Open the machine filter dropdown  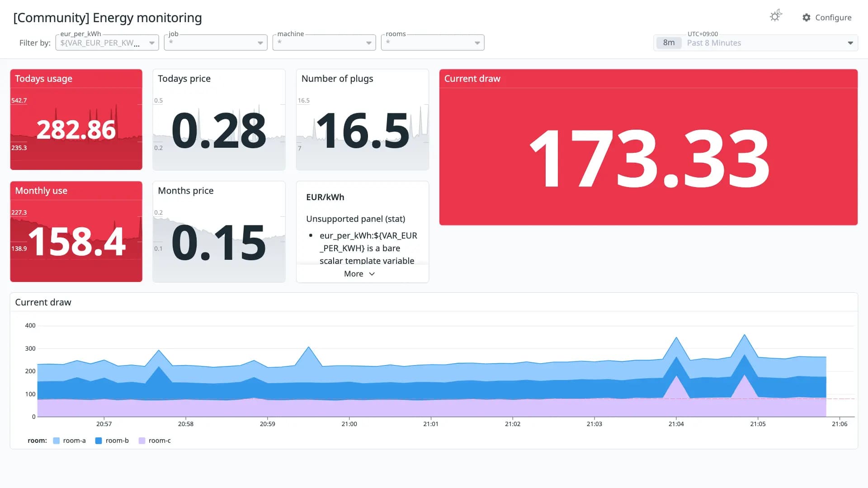coord(324,42)
